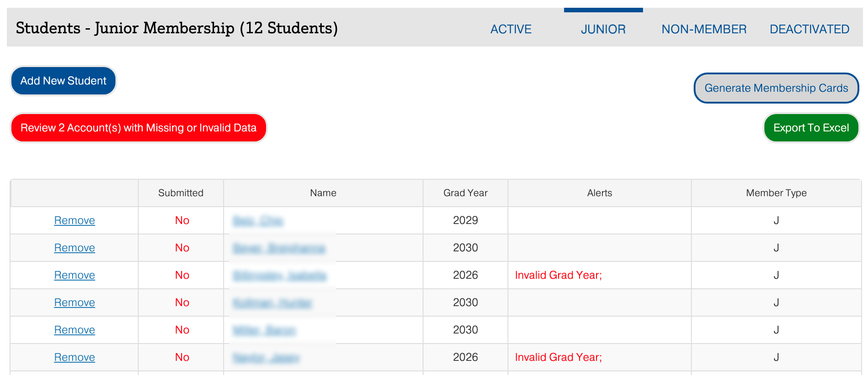
Task: Click Remove in the fifth table row
Action: [74, 330]
